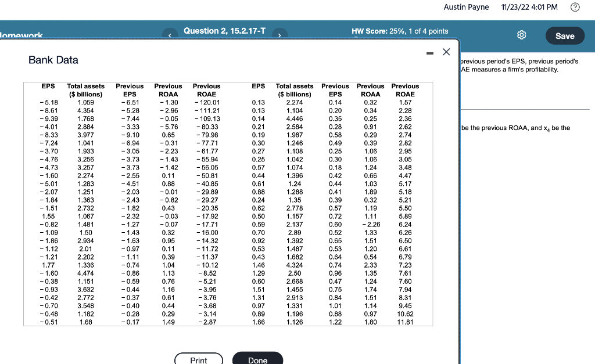Click the total assets value 4.474
The image size is (595, 364).
pyautogui.click(x=86, y=273)
